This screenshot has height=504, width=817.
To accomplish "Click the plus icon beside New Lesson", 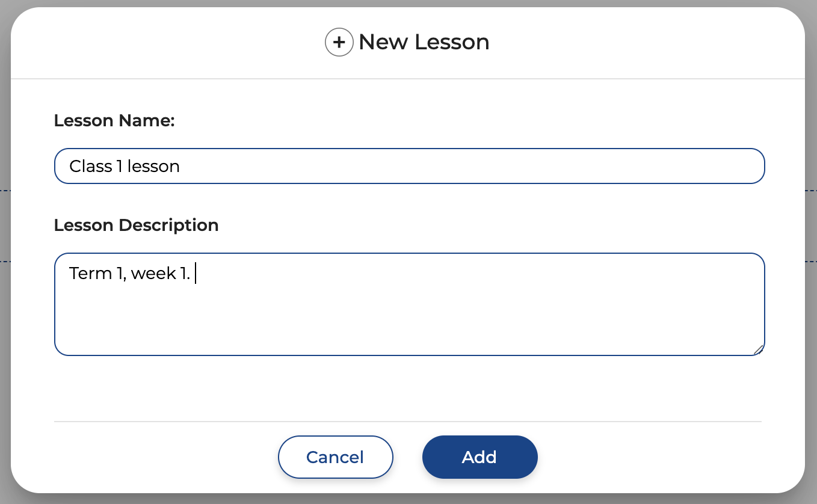I will pos(339,42).
